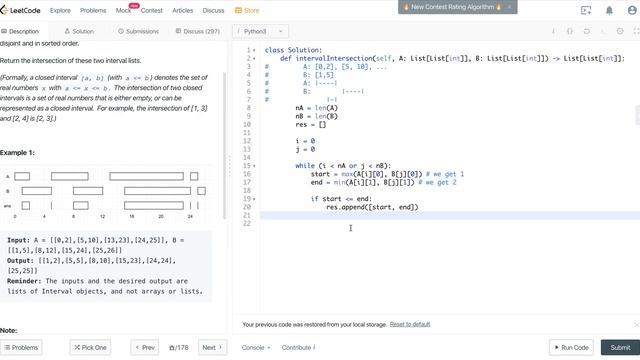The height and width of the screenshot is (360, 640).
Task: Collapse the while loop fold at line 15
Action: pyautogui.click(x=254, y=166)
